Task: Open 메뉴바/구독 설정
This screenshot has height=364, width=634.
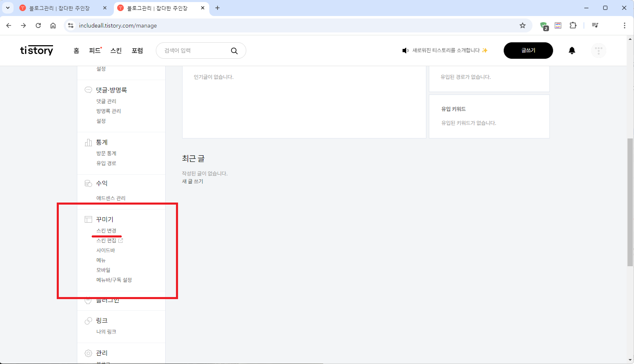Action: (114, 280)
